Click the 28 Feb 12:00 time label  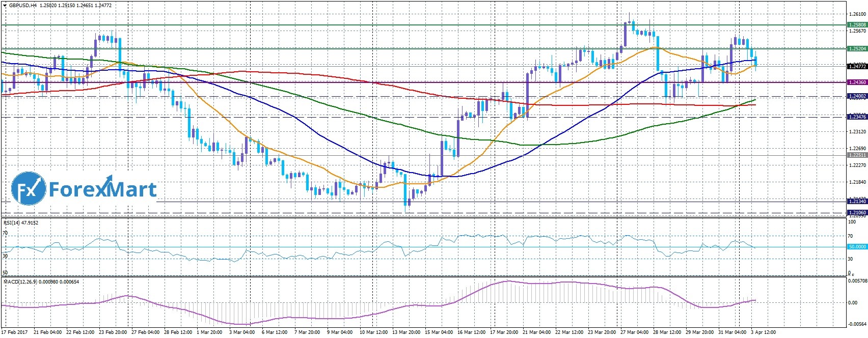point(179,332)
